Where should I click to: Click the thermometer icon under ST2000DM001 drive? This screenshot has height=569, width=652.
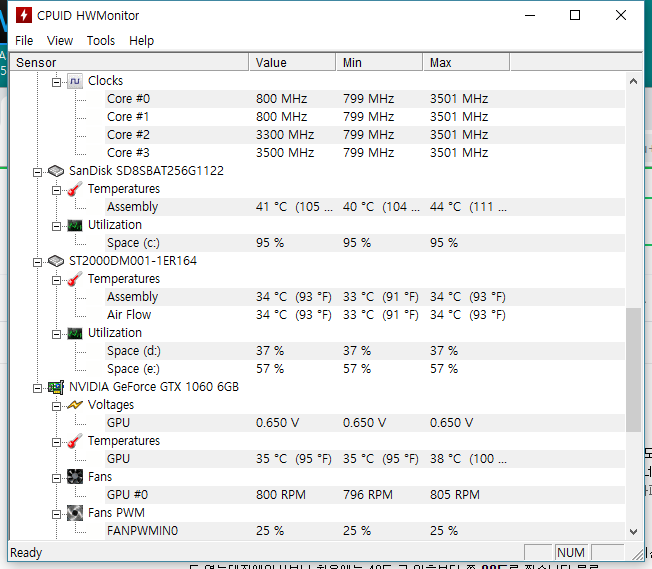[75, 279]
